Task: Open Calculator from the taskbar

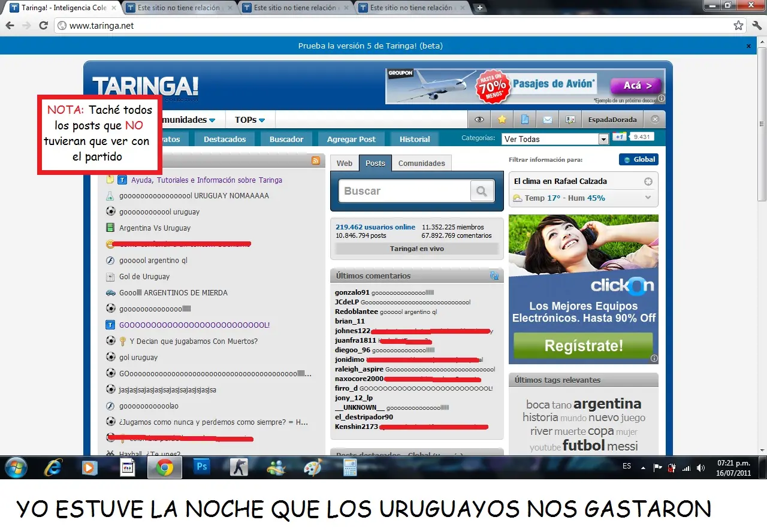Action: 350,467
